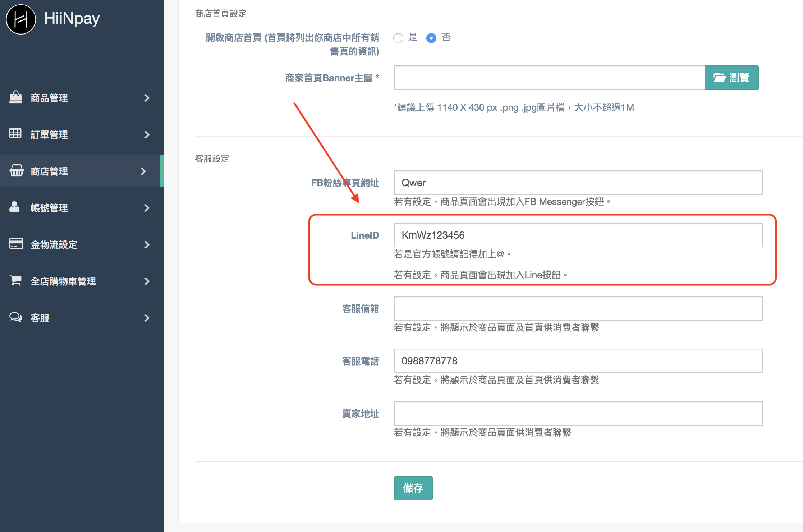Image resolution: width=803 pixels, height=532 pixels.
Task: Open the 帳號管理 menu item
Action: (x=82, y=208)
